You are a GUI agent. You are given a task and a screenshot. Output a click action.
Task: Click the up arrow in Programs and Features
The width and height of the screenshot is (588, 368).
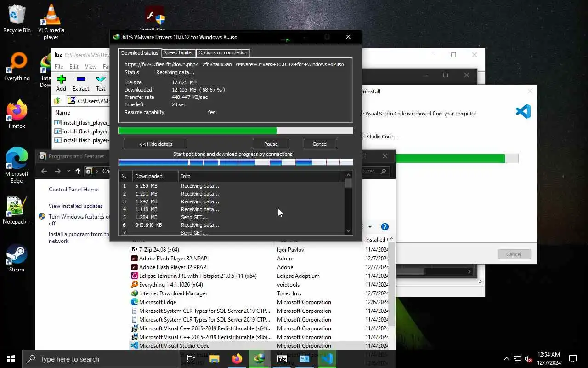pos(78,171)
